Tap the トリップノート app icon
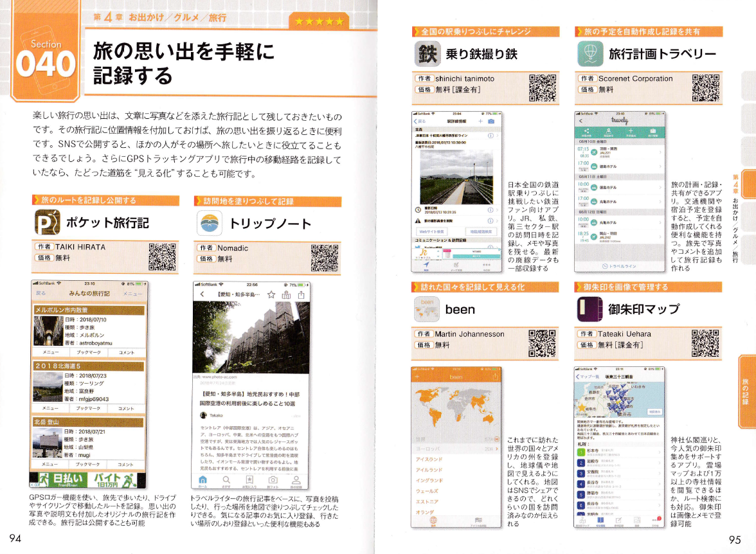Viewport: 756px width, 554px height. pos(210,224)
